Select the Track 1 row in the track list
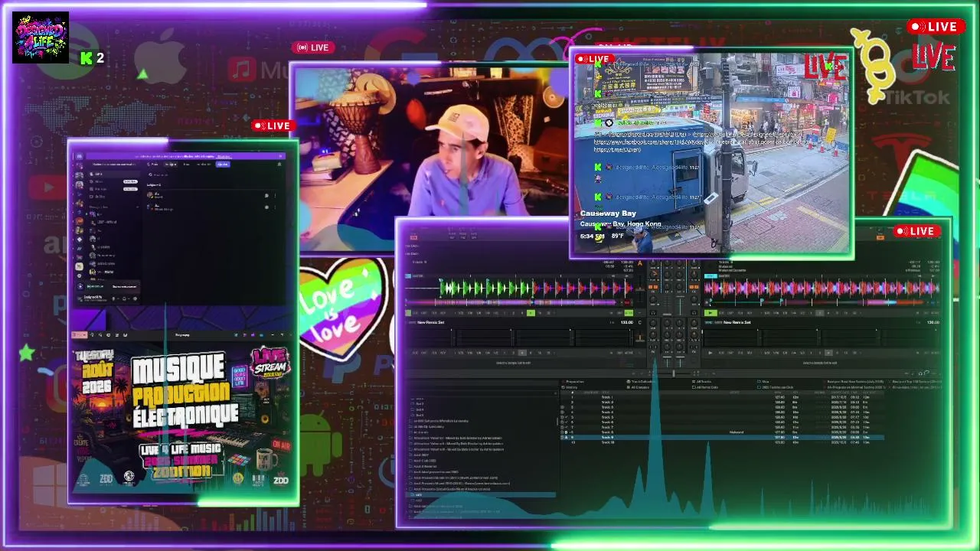Screen dimensions: 980x551 [x=724, y=397]
